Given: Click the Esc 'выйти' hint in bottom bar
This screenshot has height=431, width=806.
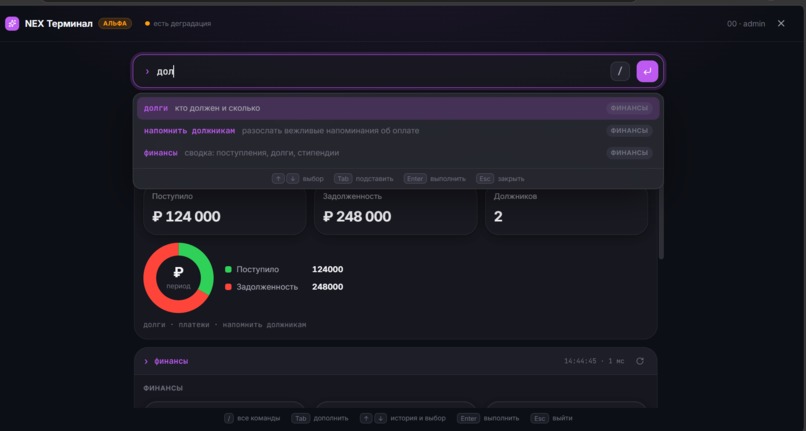Looking at the screenshot, I should tap(552, 418).
